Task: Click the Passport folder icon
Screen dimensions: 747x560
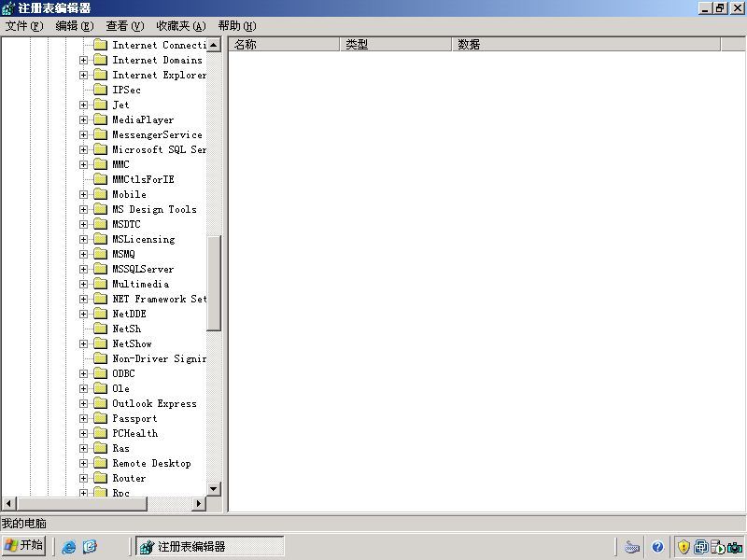Action: 100,418
